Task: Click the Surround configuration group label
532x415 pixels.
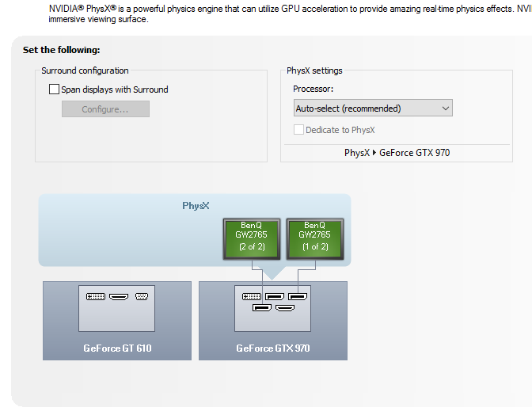Action: tap(85, 70)
